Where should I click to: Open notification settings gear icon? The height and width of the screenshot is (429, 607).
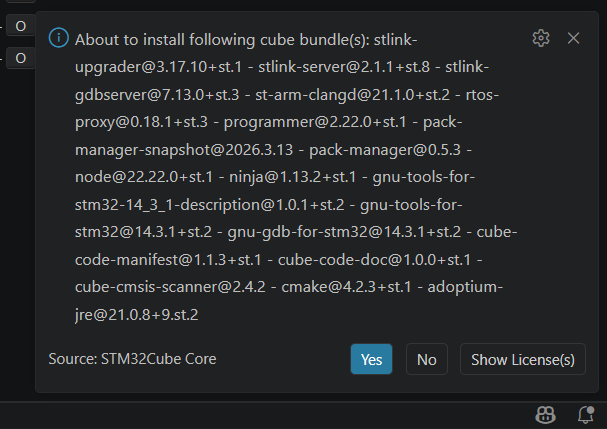click(541, 38)
